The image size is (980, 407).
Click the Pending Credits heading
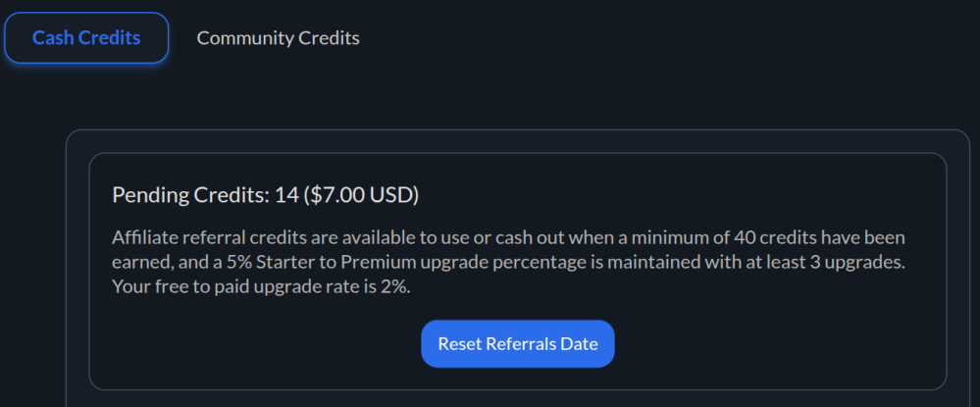coord(265,195)
